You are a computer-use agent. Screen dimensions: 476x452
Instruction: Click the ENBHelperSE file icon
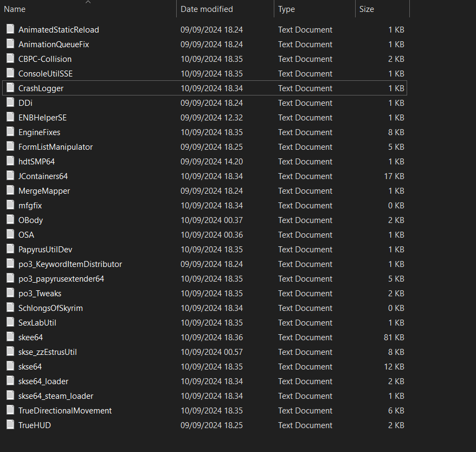[x=10, y=117]
